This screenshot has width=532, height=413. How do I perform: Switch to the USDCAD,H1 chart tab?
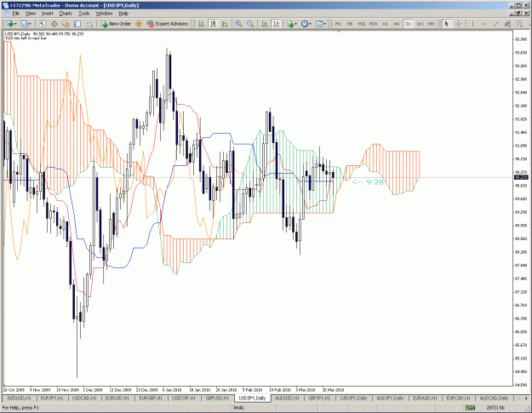click(x=84, y=398)
